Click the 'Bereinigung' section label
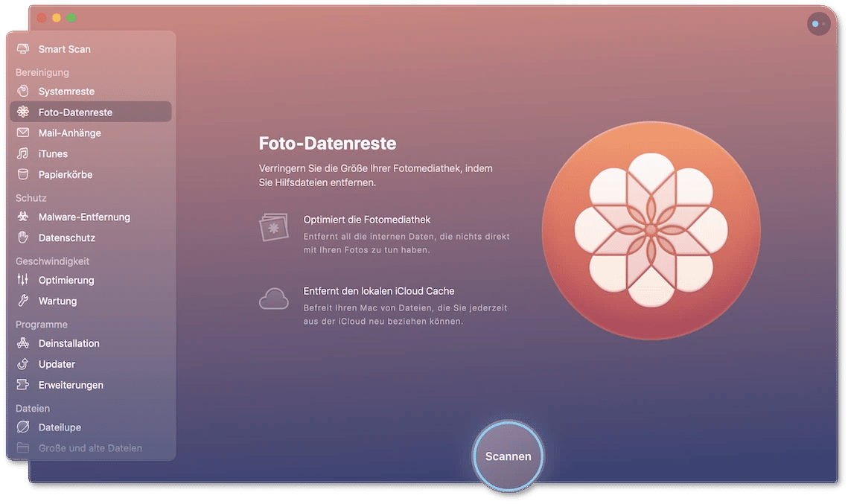The height and width of the screenshot is (504, 848). (42, 72)
